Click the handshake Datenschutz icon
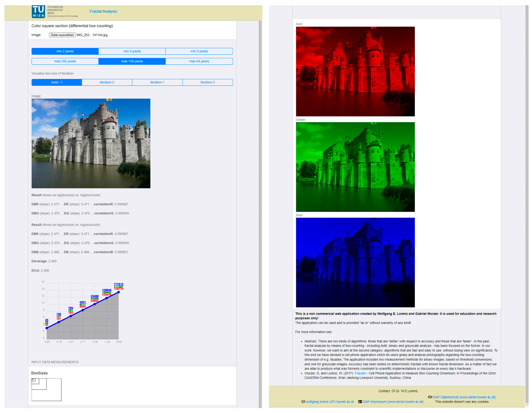Screen dimensions: 532x413 point(430,397)
